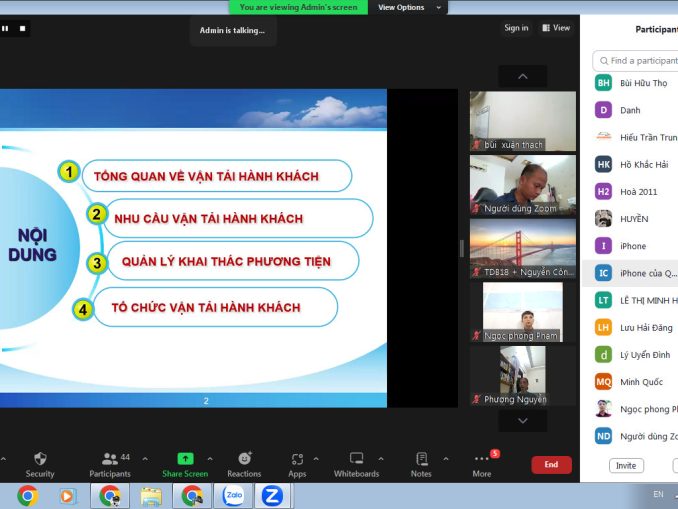Open the Reactions smiley icon
Viewport: 678px width, 509px height.
coord(245,458)
